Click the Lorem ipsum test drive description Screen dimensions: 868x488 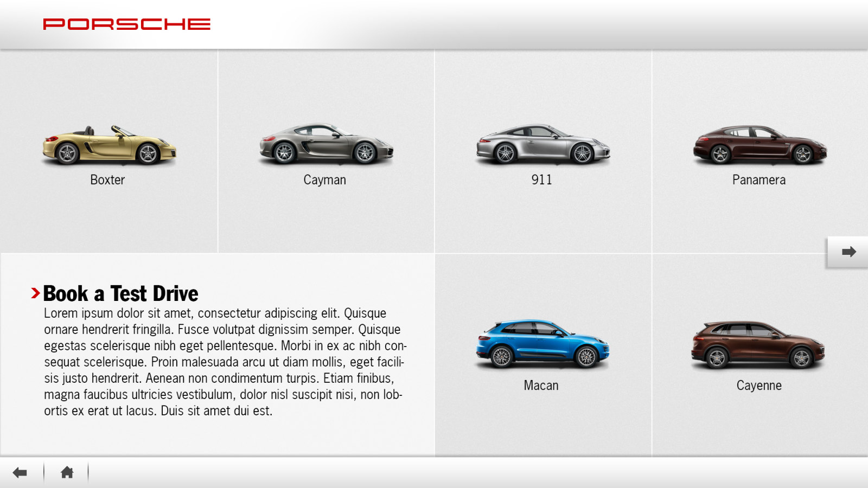225,362
